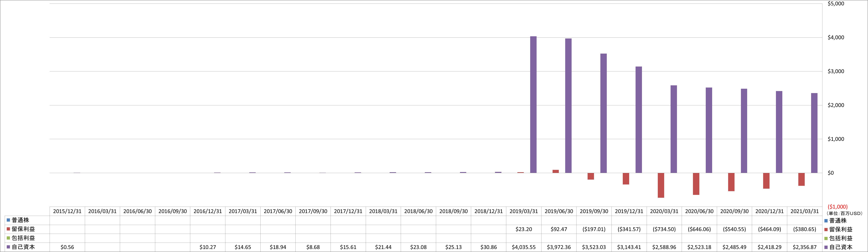Click the green 包括利益 marker in right-side legend
This screenshot has width=868, height=252.
click(826, 239)
